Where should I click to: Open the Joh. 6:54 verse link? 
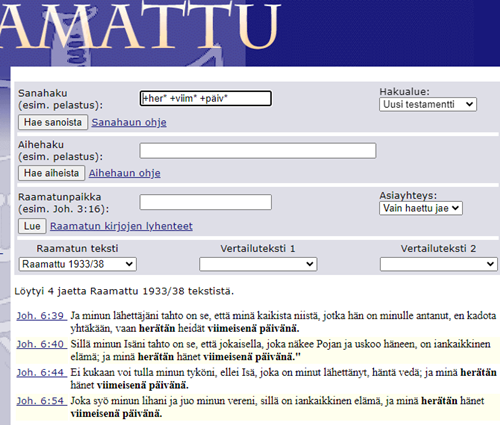(x=42, y=400)
